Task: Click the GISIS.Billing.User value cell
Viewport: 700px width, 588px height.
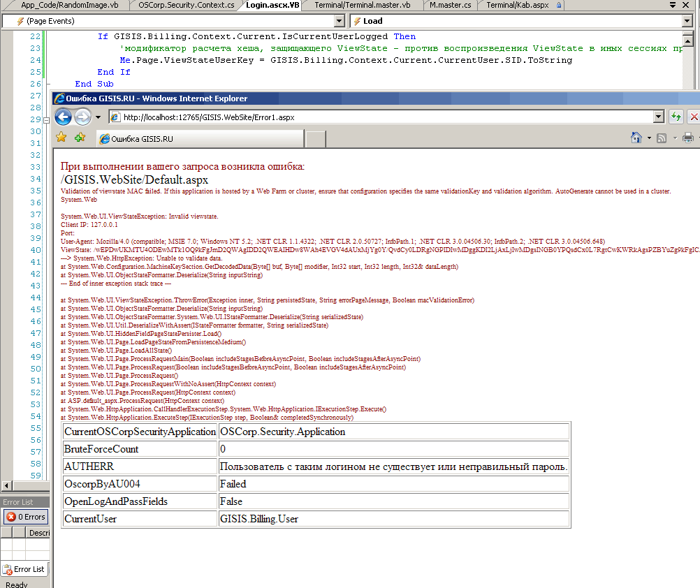Action: pyautogui.click(x=394, y=518)
